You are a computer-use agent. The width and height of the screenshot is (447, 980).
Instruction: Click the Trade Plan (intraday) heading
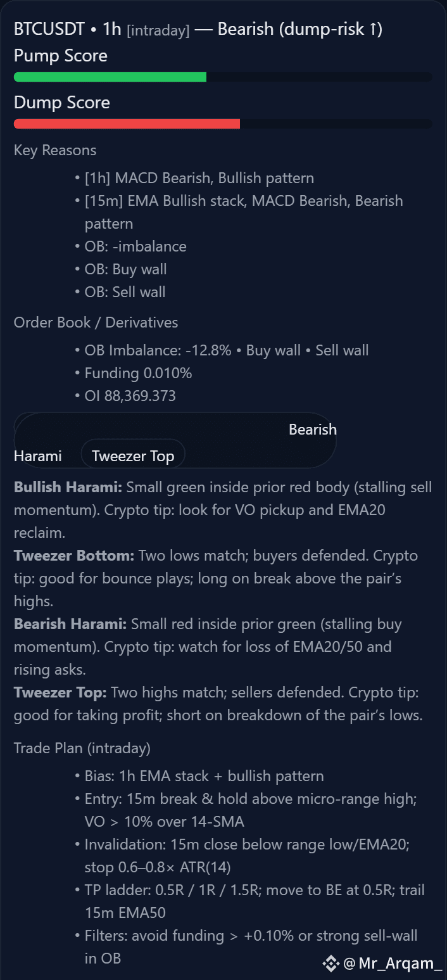coord(82,748)
